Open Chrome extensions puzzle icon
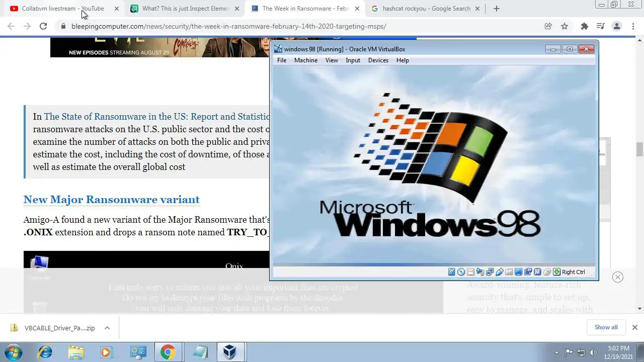644x362 pixels. [x=584, y=26]
